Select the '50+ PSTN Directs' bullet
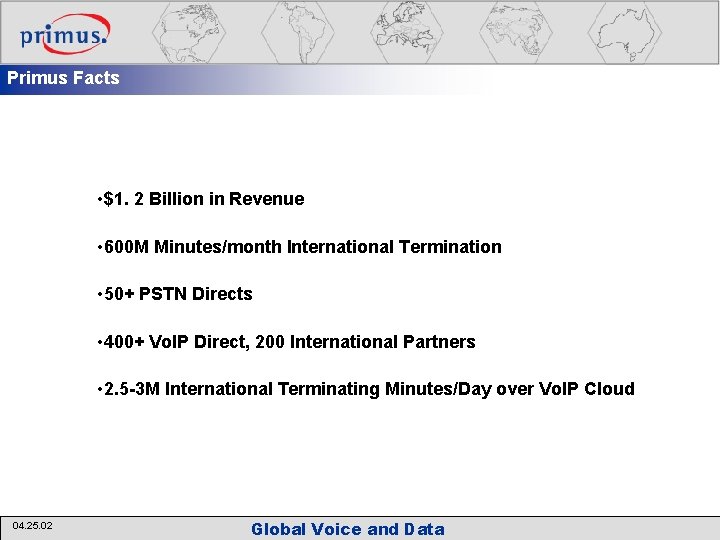 click(x=175, y=294)
